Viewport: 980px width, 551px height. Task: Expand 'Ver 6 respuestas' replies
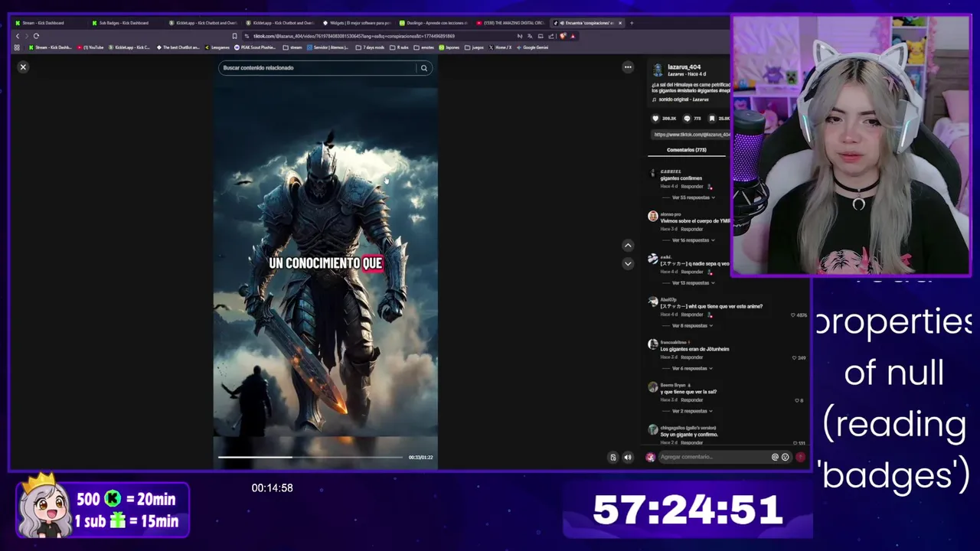point(692,369)
